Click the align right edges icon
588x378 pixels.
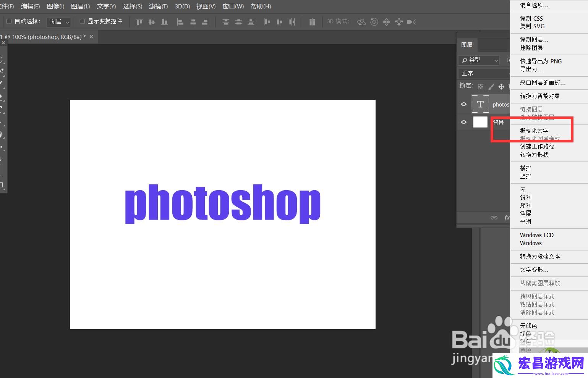tap(206, 22)
